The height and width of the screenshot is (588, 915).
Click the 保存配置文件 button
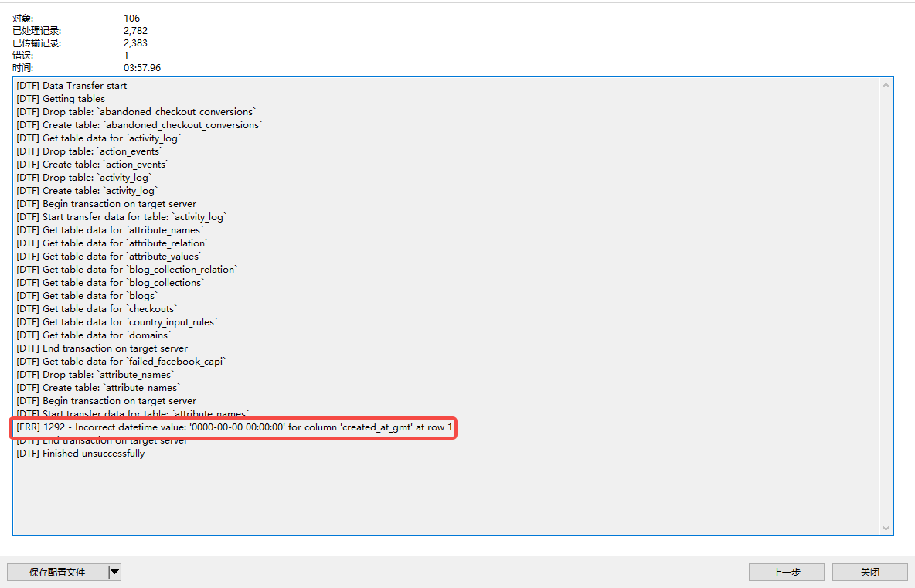point(58,573)
